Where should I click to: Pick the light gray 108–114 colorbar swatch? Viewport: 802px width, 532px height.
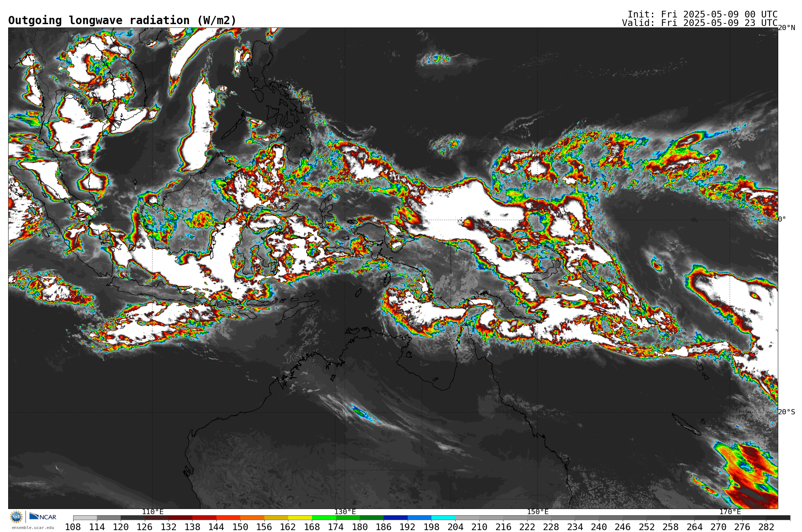pos(85,518)
